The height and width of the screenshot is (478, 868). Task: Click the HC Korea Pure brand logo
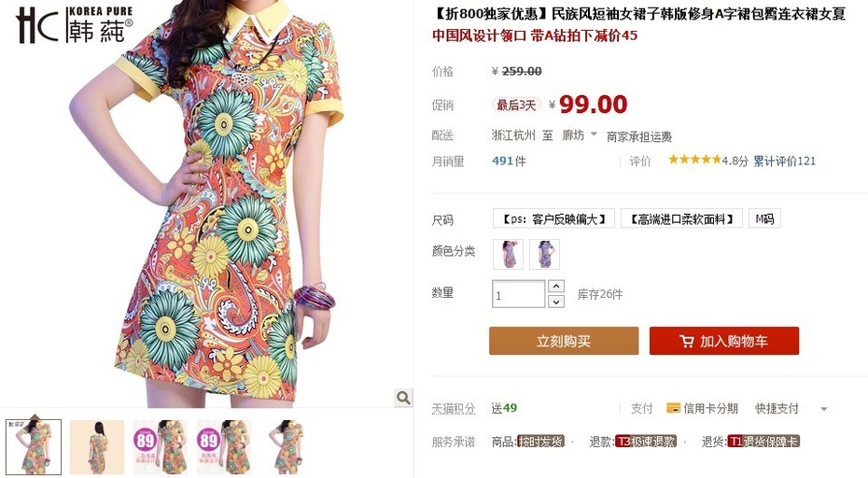click(x=75, y=25)
